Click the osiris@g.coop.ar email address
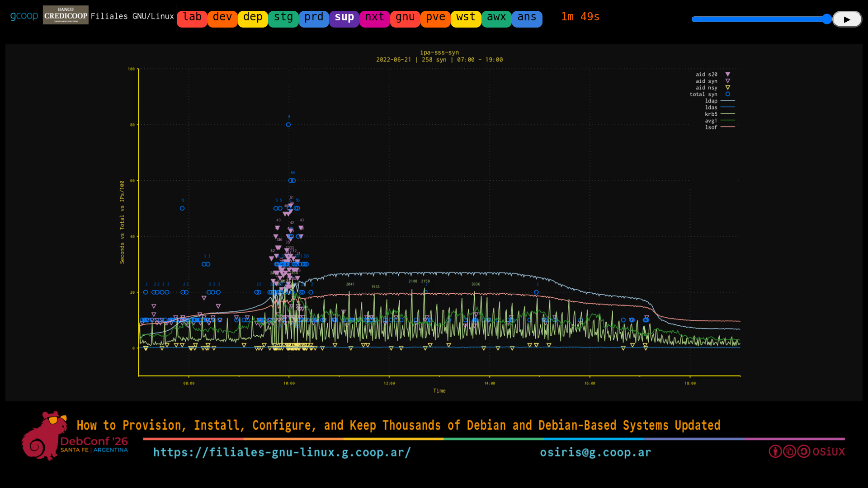Screen dimensions: 868x488 (596, 452)
